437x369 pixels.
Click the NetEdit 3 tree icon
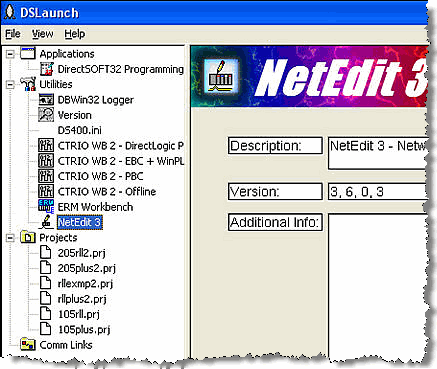pyautogui.click(x=46, y=222)
